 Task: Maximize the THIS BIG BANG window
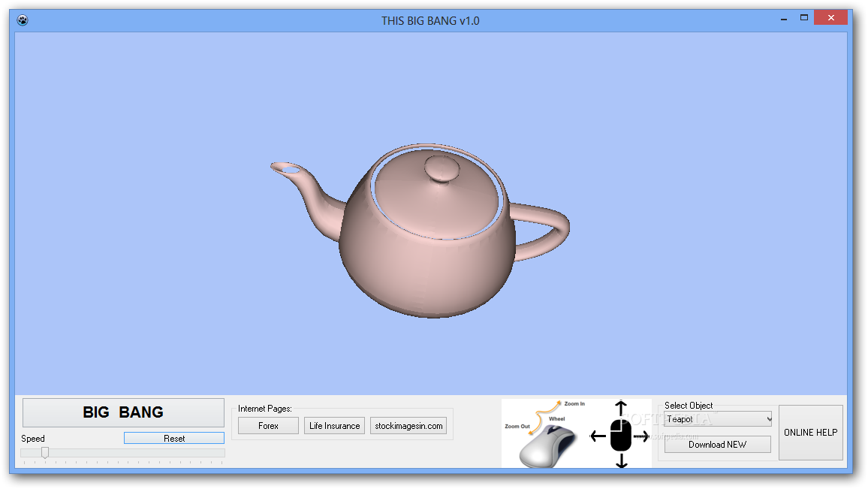(x=803, y=18)
